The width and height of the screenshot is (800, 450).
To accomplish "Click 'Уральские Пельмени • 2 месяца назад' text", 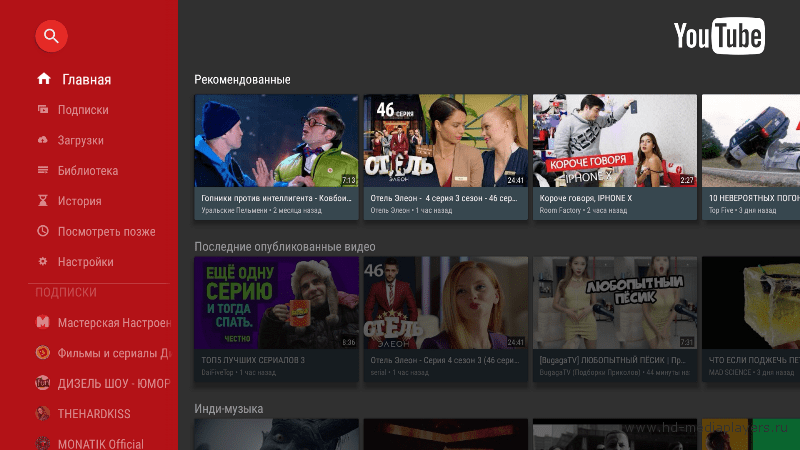I will (x=261, y=210).
